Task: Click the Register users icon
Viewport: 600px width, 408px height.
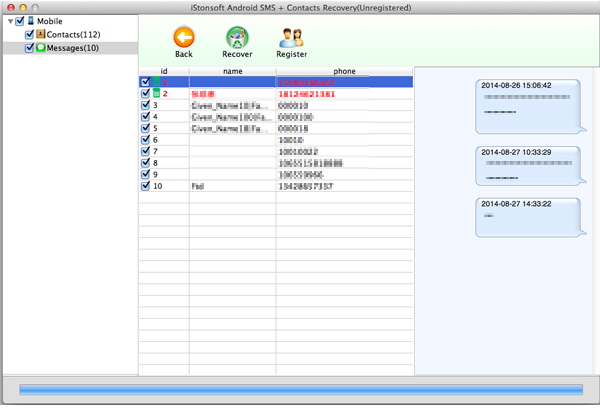Action: click(x=291, y=38)
